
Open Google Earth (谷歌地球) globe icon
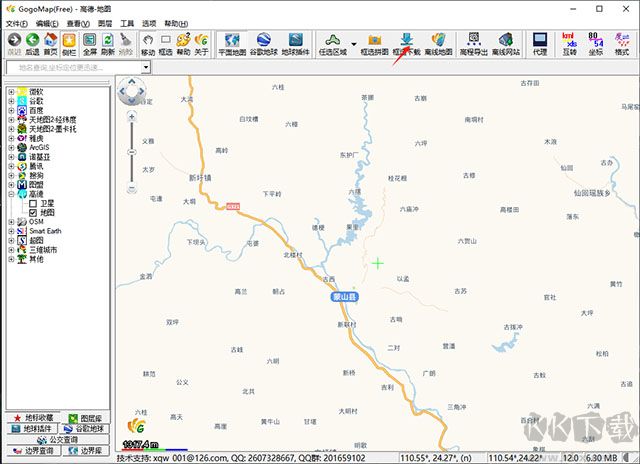[x=264, y=44]
